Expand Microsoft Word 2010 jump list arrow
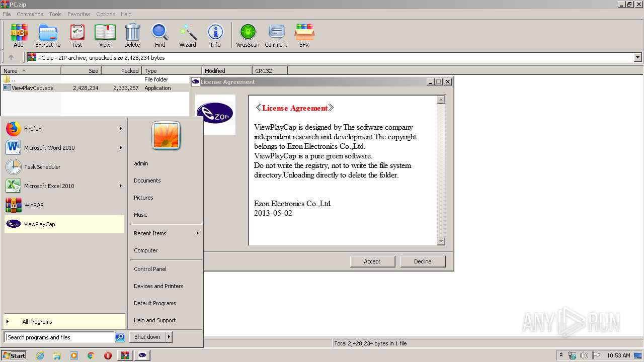The height and width of the screenshot is (362, 644). pos(120,148)
